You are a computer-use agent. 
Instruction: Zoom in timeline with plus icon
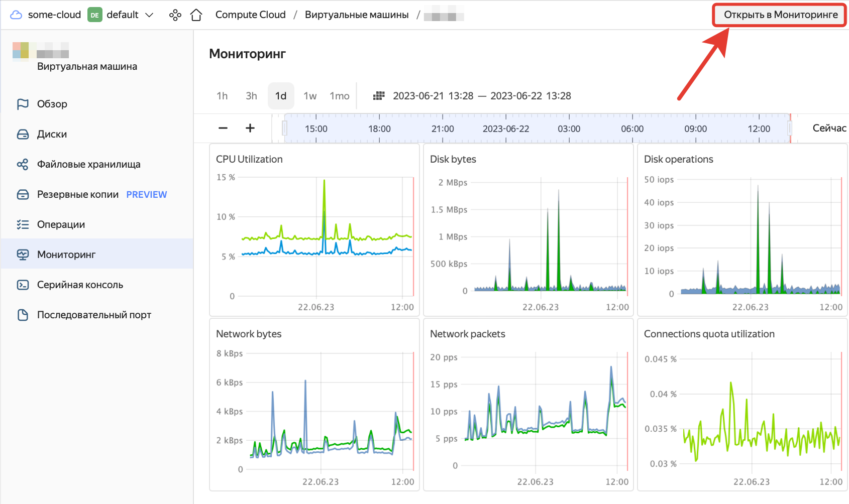[x=250, y=128]
